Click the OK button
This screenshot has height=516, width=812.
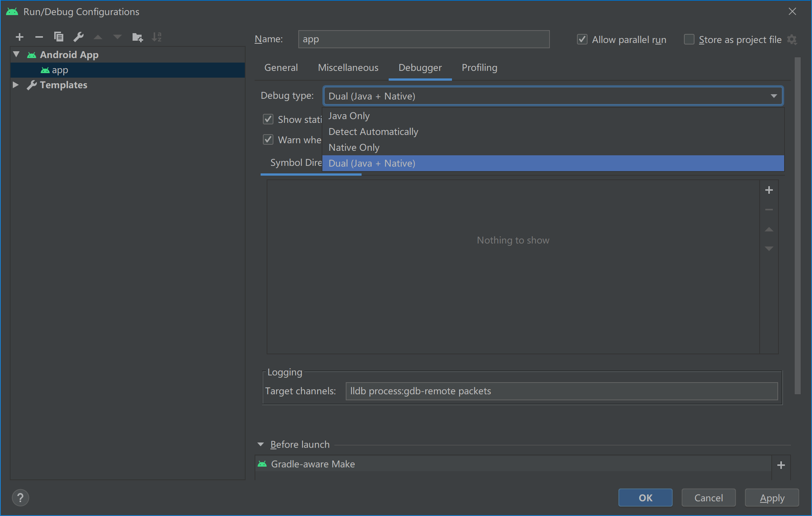(645, 498)
